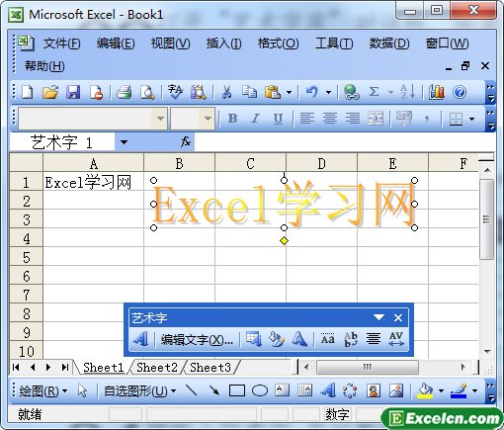504x430 pixels.
Task: Open the 文件(F) menu
Action: coord(62,43)
